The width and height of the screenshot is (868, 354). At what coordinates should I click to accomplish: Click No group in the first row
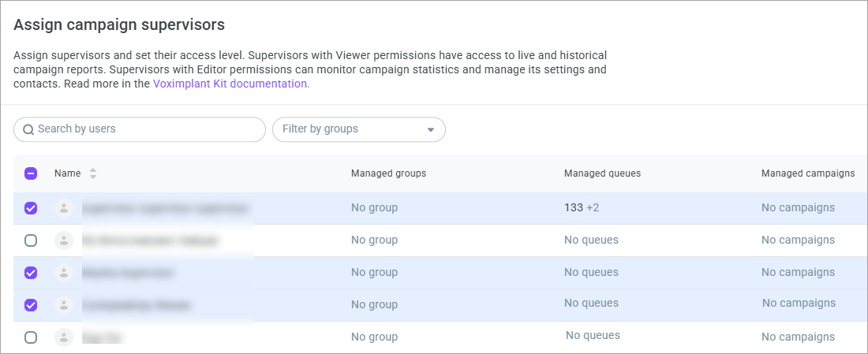coord(374,208)
